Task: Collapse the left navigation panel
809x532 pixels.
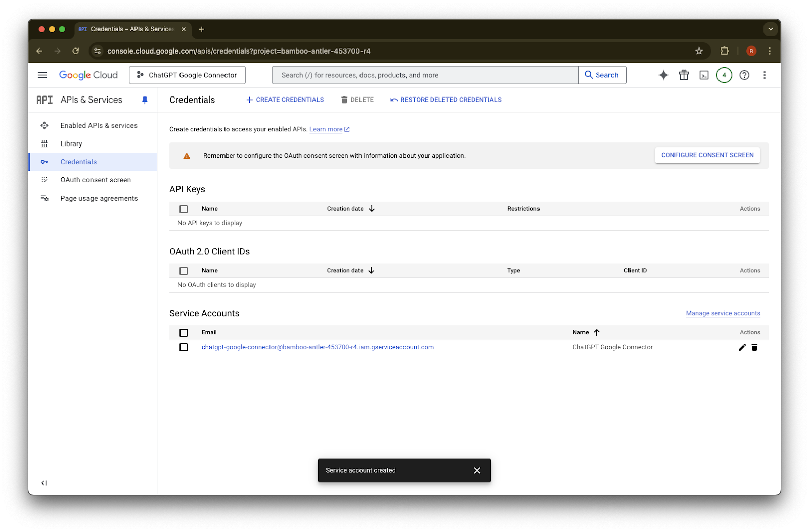Action: click(44, 483)
